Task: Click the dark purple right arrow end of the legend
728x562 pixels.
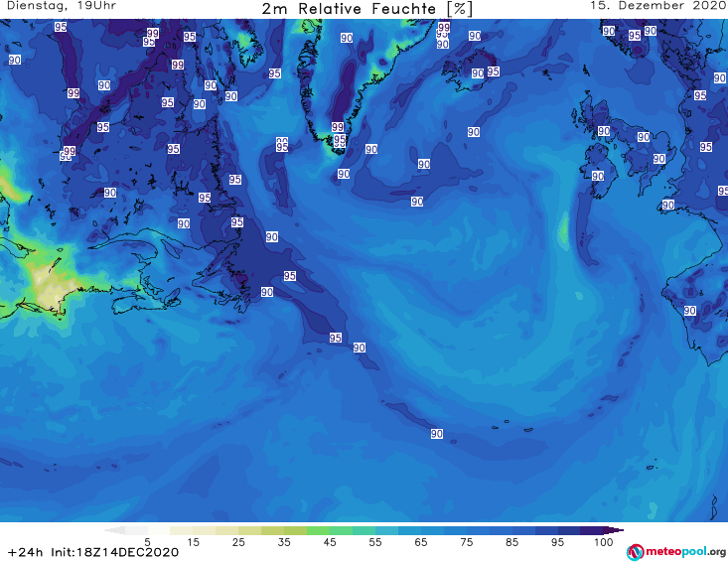Action: pyautogui.click(x=614, y=530)
